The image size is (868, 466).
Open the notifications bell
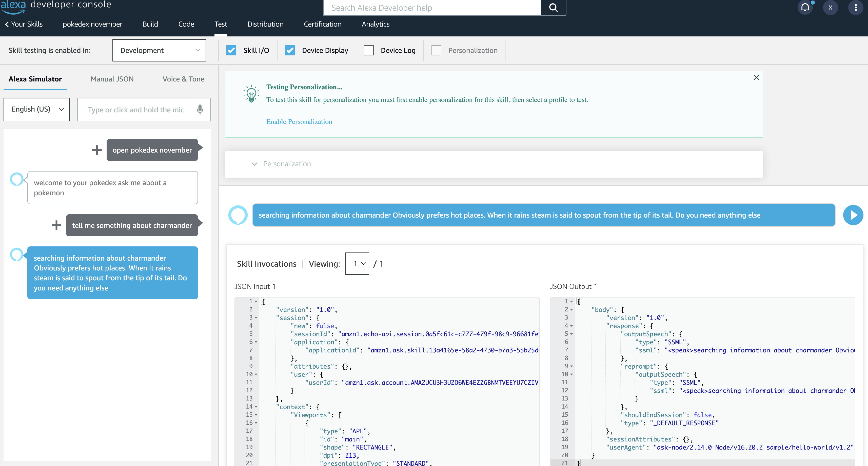coord(805,7)
